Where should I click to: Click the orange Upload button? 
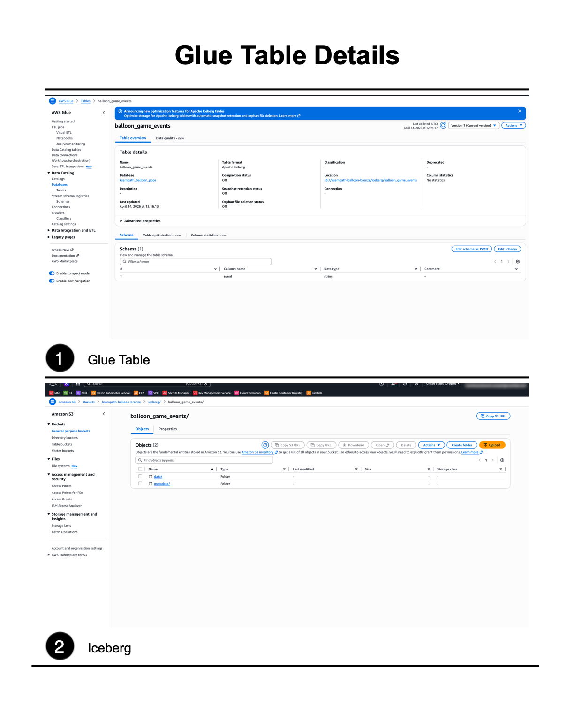tap(492, 445)
